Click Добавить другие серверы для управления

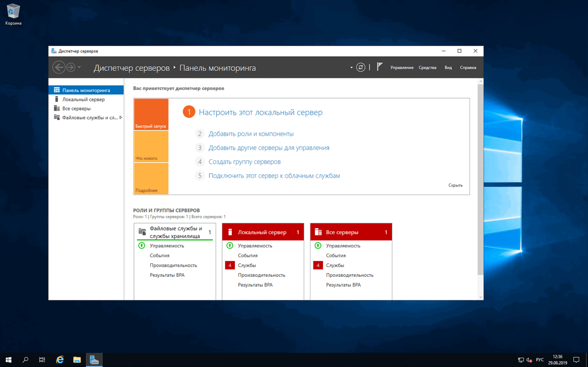(x=269, y=148)
